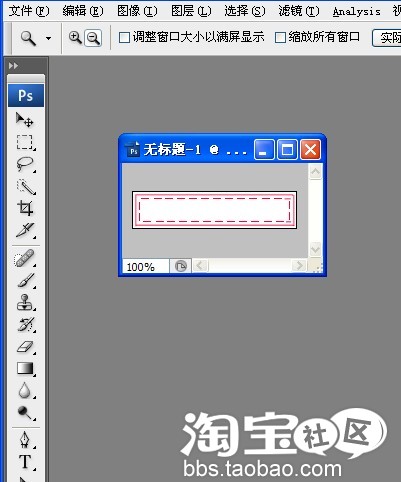Select the Lasso tool
401x482 pixels.
[x=25, y=164]
